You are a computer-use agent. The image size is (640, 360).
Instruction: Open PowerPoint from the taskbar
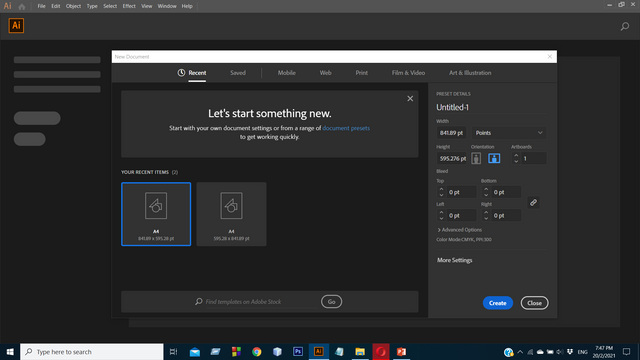(x=401, y=351)
